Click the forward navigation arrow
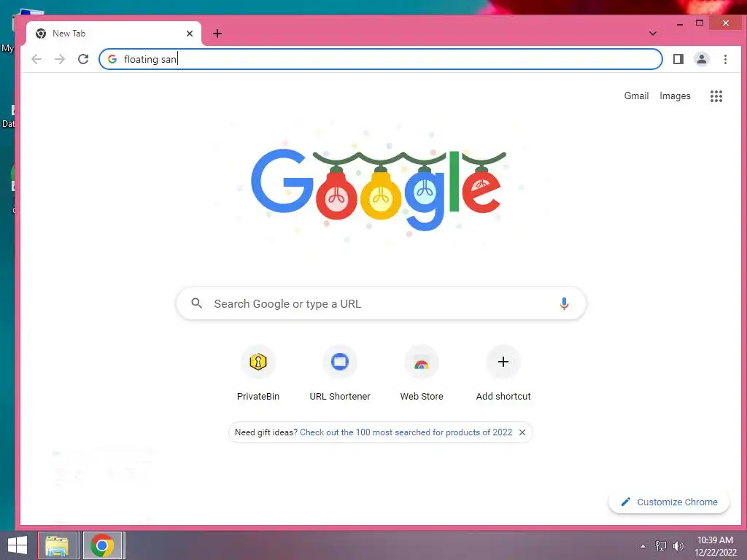747x560 pixels. click(60, 59)
